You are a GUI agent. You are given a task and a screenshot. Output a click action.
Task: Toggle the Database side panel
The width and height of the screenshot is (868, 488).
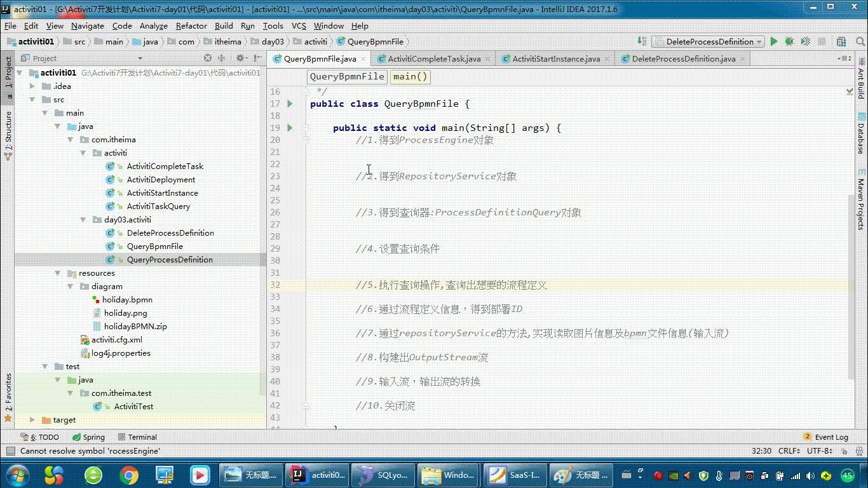click(x=861, y=135)
